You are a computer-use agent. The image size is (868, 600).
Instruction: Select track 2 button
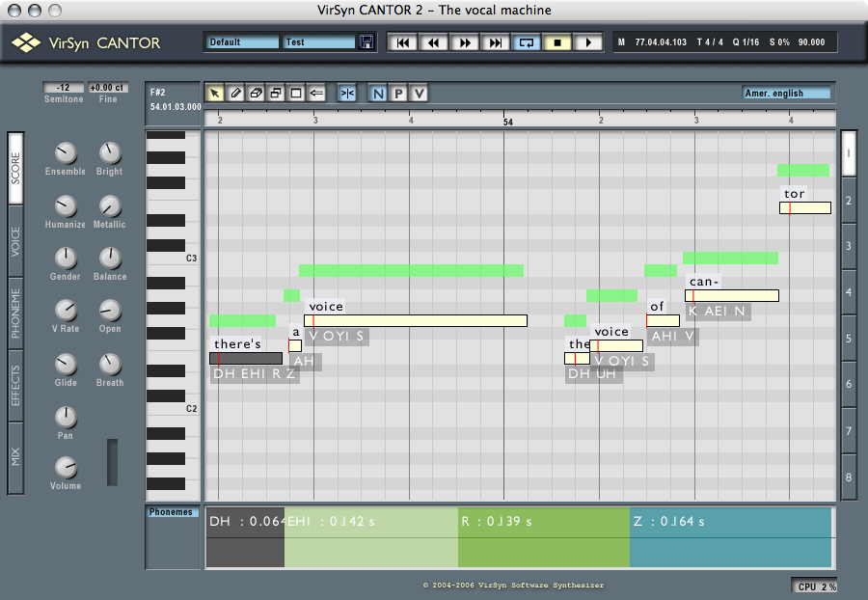849,201
